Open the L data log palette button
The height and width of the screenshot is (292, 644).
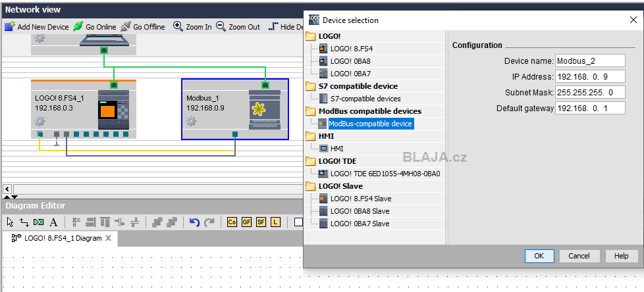[x=275, y=222]
